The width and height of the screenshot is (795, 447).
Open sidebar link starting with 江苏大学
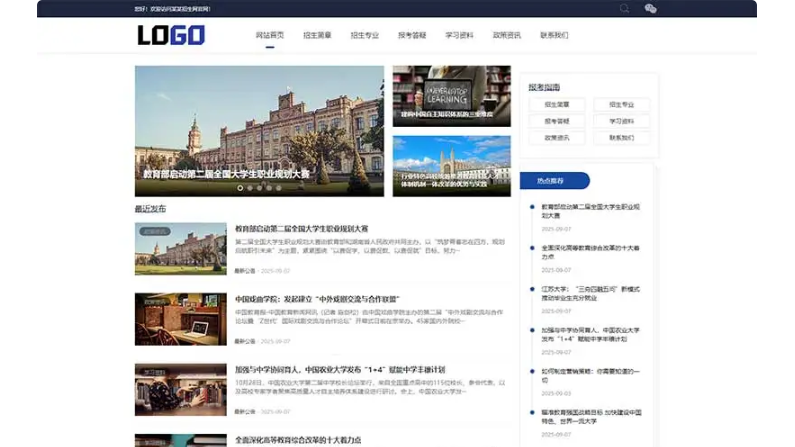pos(591,293)
